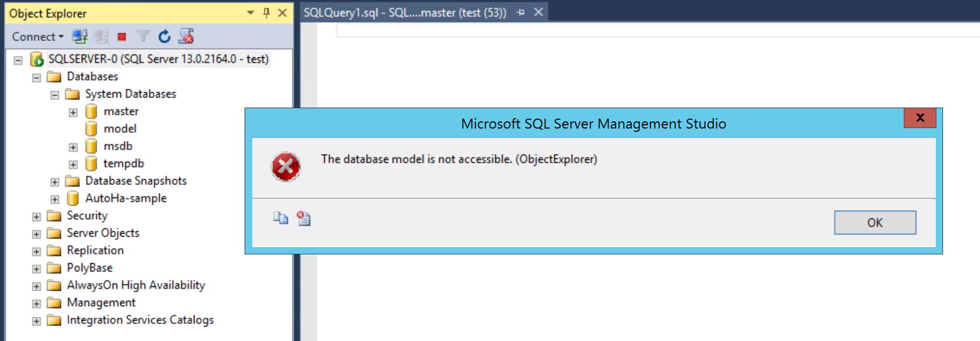Pin the Object Explorer panel (auto hide)
Screen dimensions: 980x341
(267, 13)
